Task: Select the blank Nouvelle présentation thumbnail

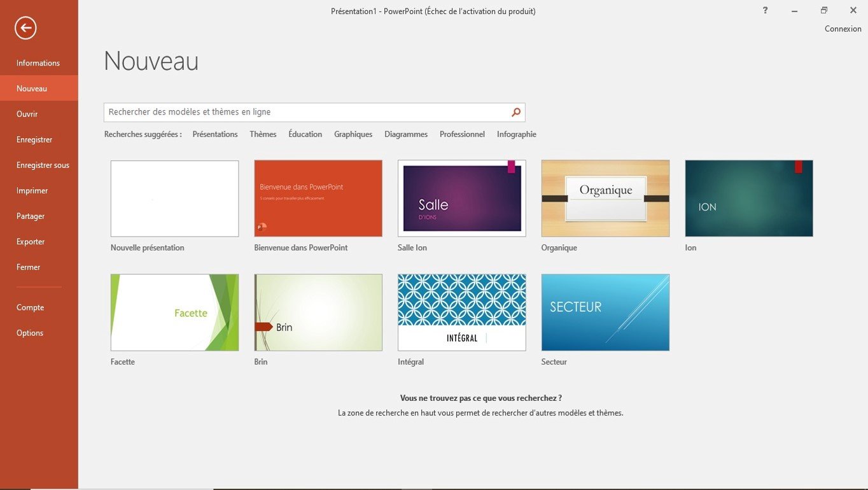Action: click(174, 199)
